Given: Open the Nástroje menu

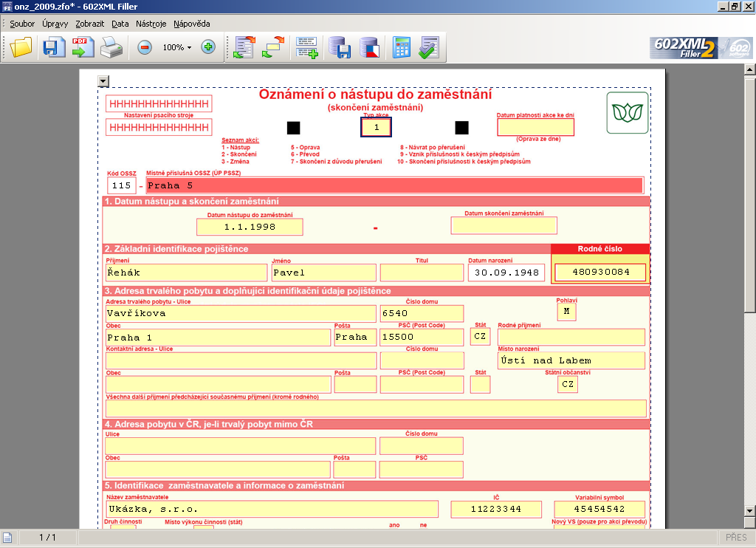Looking at the screenshot, I should [151, 24].
